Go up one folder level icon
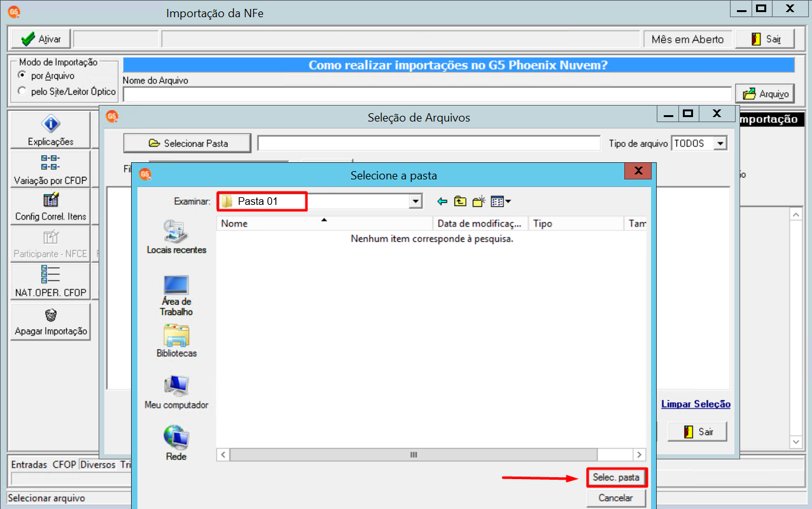 click(x=460, y=202)
